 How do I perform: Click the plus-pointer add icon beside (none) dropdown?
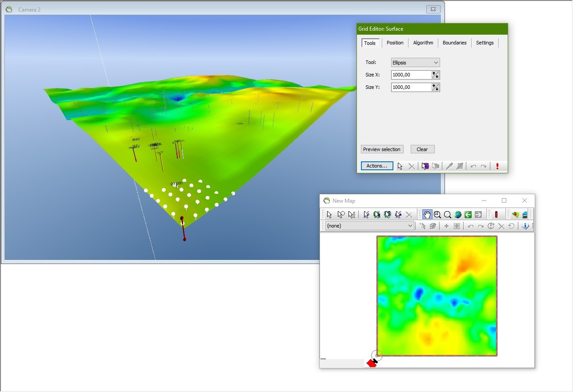(x=422, y=226)
